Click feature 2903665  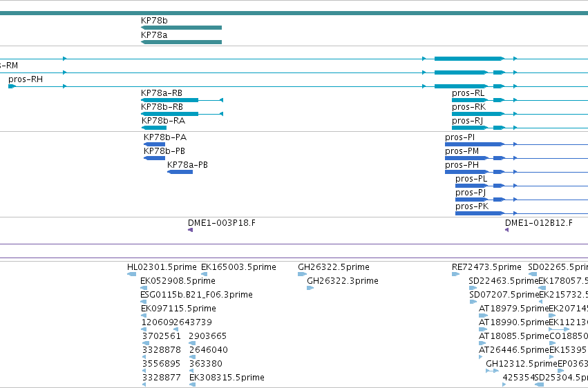[192, 343]
